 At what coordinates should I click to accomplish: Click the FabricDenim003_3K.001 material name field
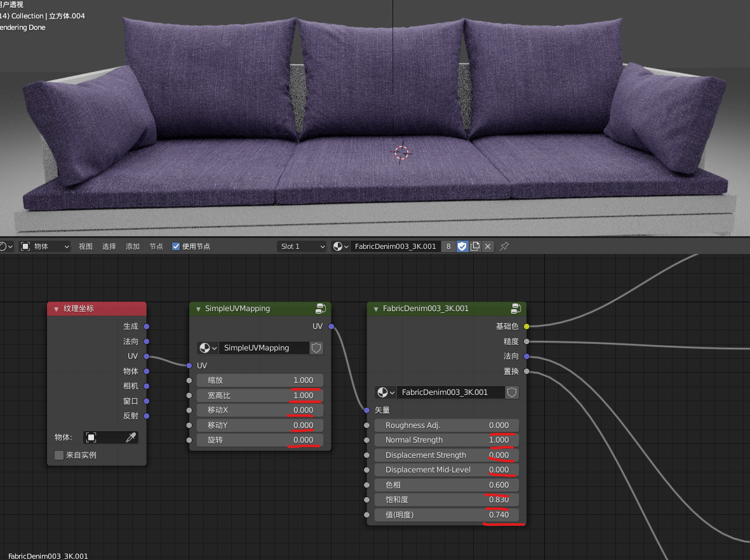tap(395, 246)
